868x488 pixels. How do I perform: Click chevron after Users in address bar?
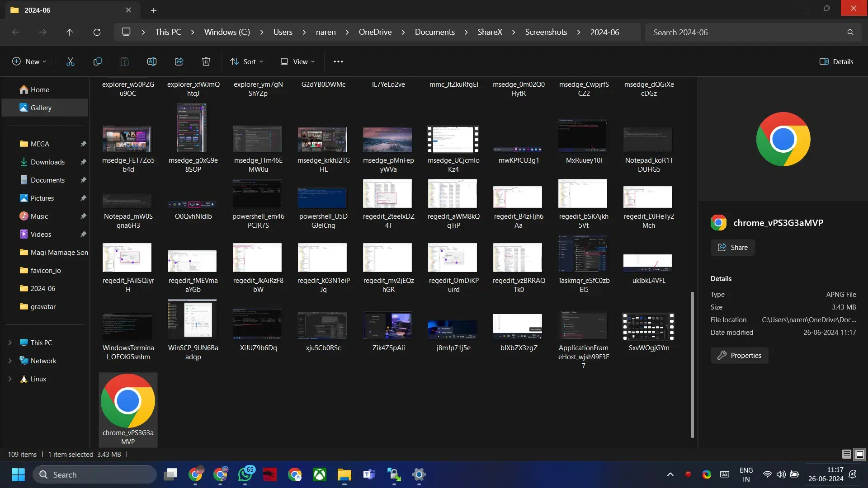[x=304, y=32]
